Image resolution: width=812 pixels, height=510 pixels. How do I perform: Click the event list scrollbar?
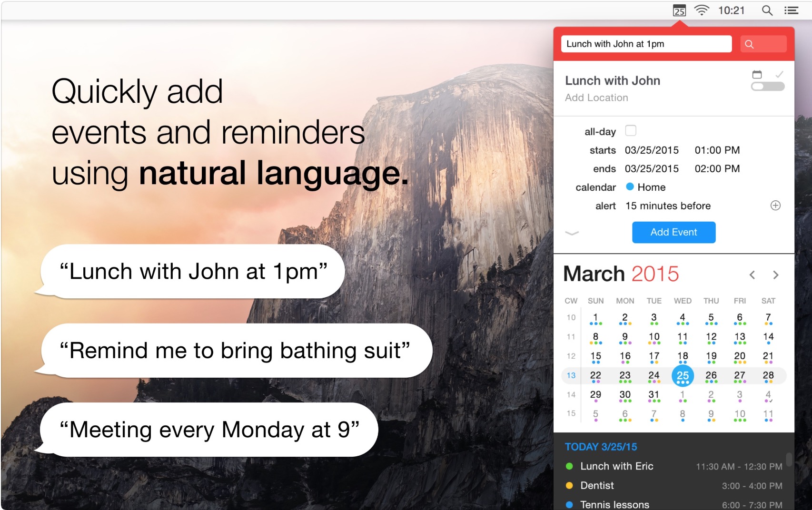click(789, 459)
